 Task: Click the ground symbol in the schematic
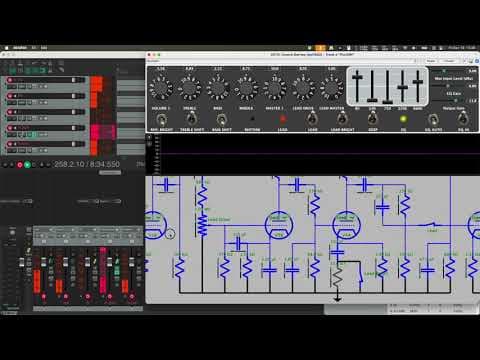(337, 299)
